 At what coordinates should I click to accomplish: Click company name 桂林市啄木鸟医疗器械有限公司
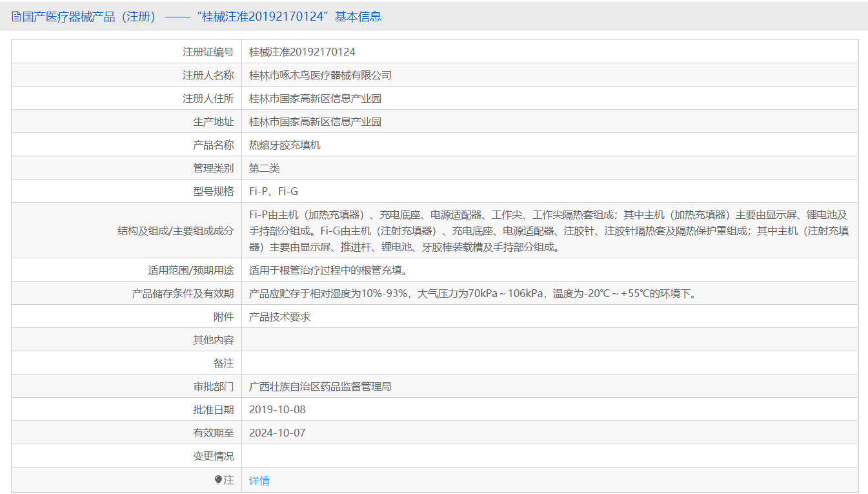point(321,75)
